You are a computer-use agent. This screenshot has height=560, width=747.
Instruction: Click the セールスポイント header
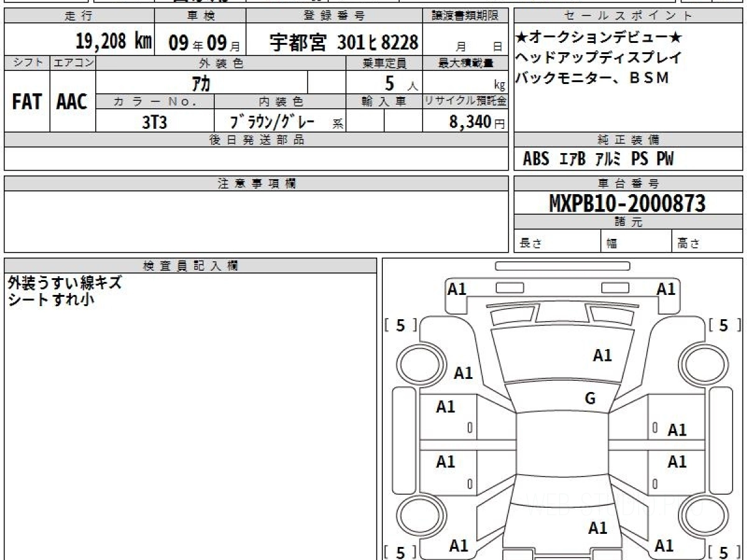627,16
